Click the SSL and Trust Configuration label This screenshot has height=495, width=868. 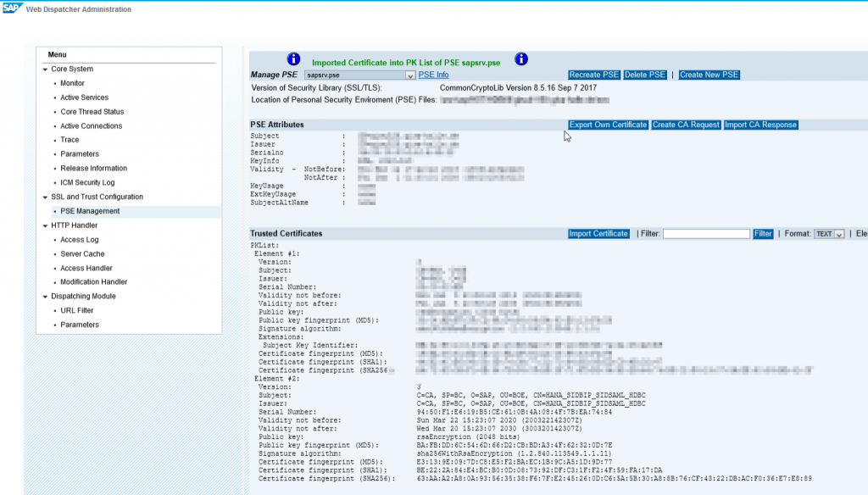tap(97, 197)
